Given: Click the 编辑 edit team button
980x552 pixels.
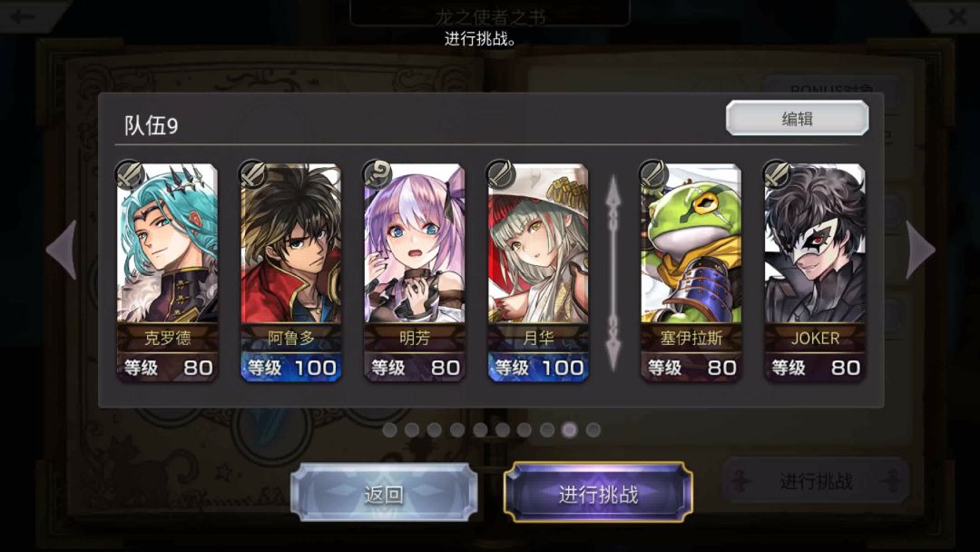Looking at the screenshot, I should coord(797,118).
